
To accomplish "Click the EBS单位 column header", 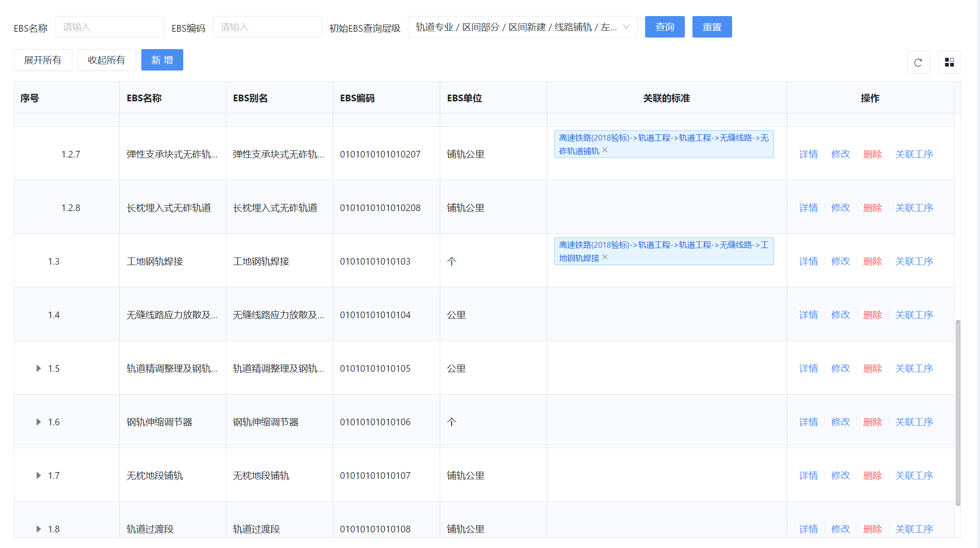I will pos(494,98).
